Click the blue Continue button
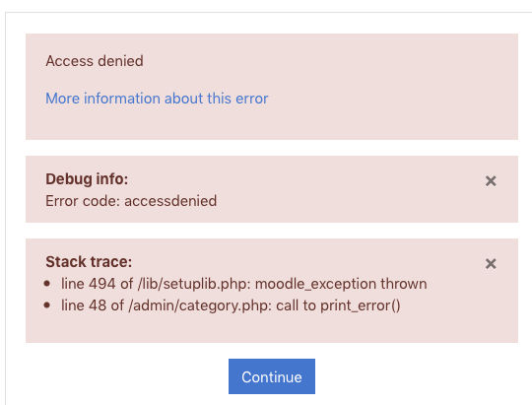This screenshot has height=405, width=532. [272, 376]
